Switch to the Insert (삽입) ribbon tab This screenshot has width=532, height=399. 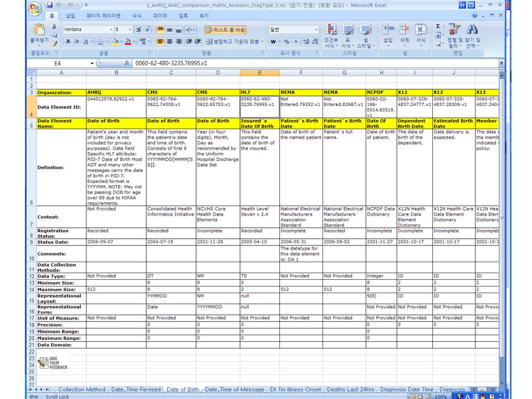coord(70,16)
